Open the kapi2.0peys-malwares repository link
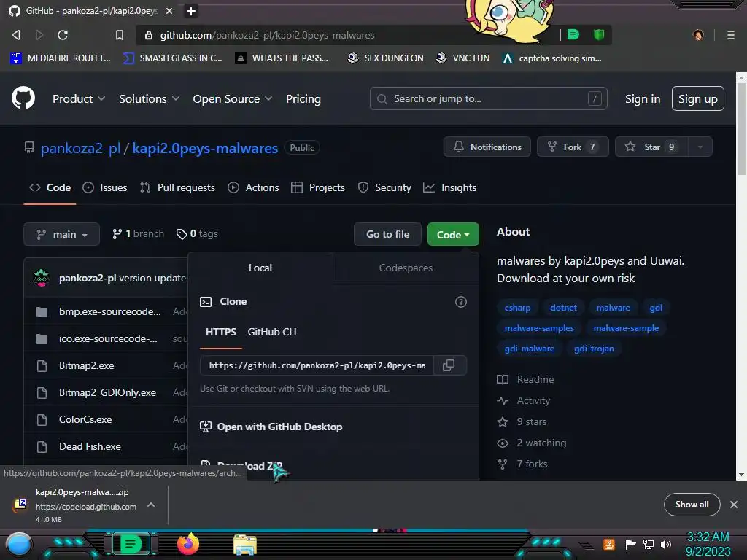 pyautogui.click(x=205, y=148)
